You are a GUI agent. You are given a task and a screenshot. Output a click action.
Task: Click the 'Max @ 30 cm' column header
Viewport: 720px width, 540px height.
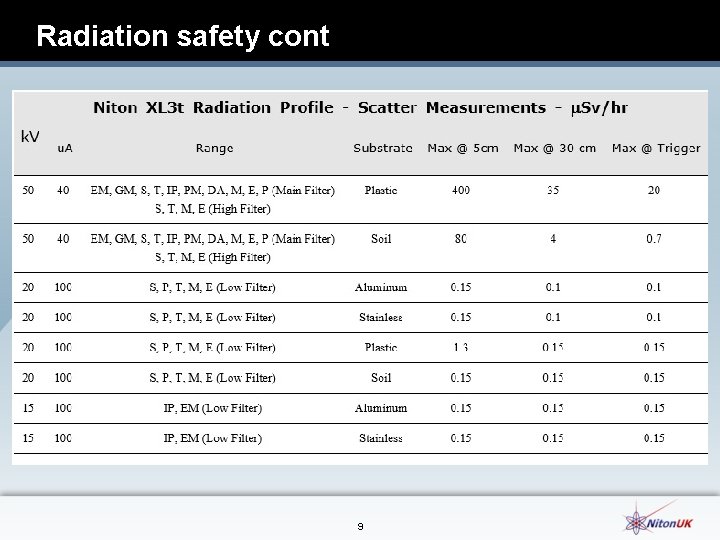pos(555,148)
